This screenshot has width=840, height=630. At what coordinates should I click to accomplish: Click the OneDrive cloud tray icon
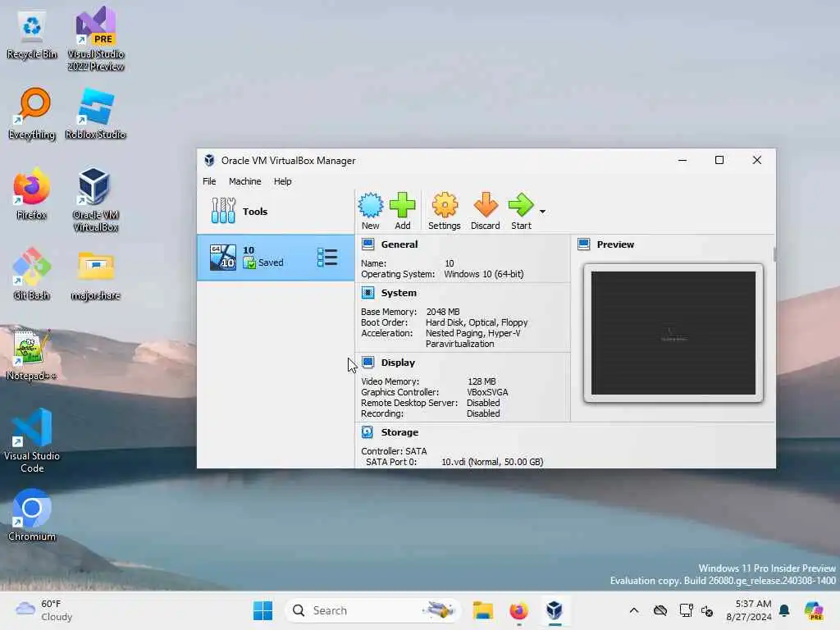coord(660,610)
